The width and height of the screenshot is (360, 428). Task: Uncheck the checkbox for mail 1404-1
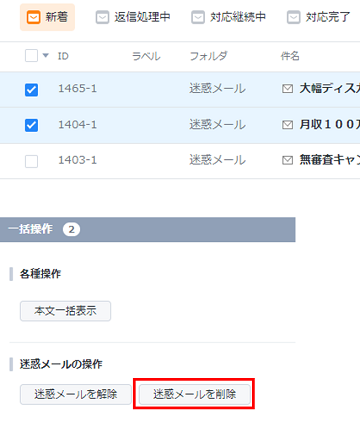tap(31, 125)
